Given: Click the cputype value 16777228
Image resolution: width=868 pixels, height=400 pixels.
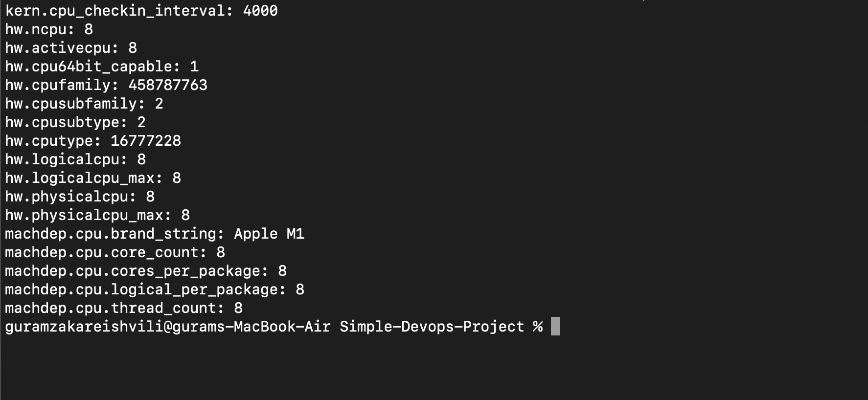Looking at the screenshot, I should click(146, 141).
